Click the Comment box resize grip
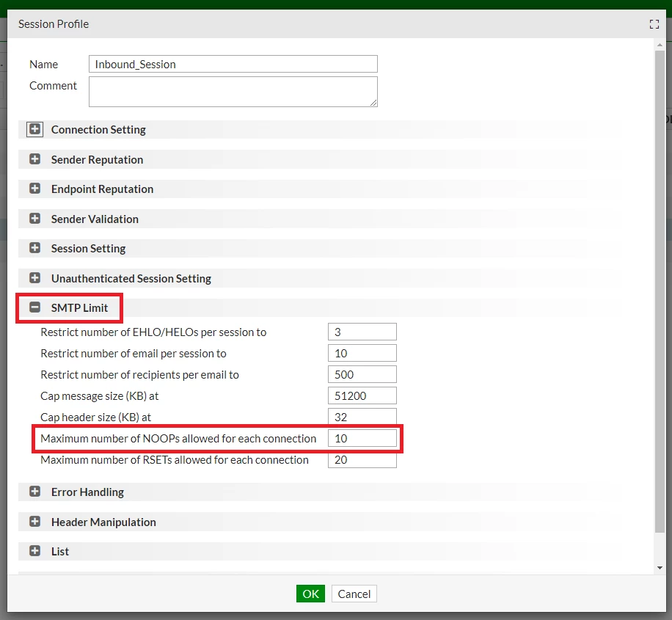672x620 pixels. pyautogui.click(x=373, y=103)
